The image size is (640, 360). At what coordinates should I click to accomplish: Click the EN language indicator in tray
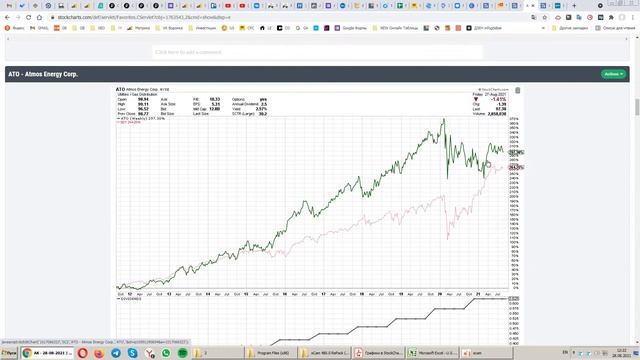(565, 352)
